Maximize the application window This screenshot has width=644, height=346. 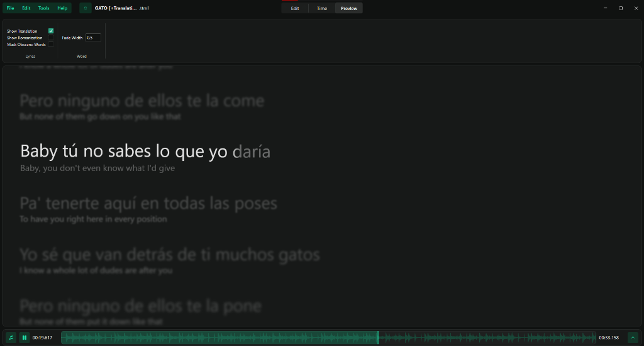[x=621, y=8]
